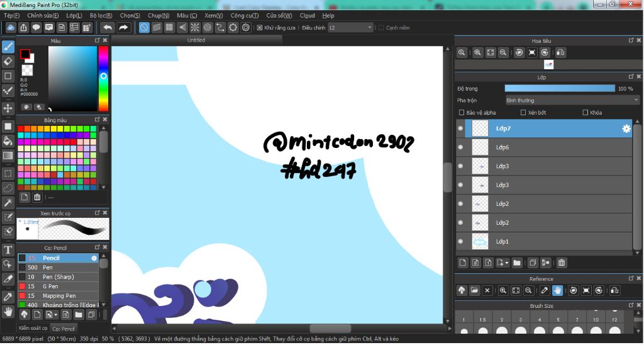The height and width of the screenshot is (345, 644).
Task: Open the add layer dropdown arrow in the Lớp panel
Action: pyautogui.click(x=507, y=263)
